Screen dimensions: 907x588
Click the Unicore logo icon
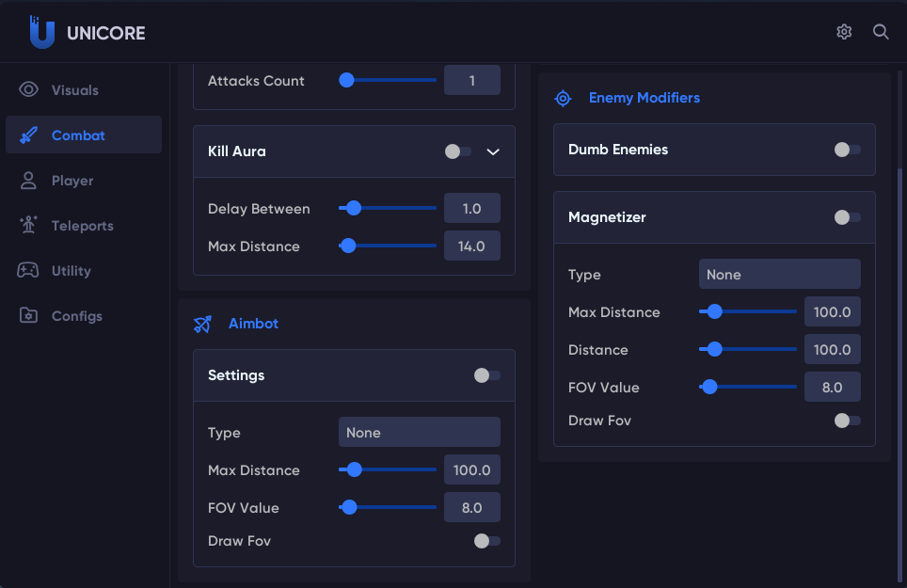(41, 33)
